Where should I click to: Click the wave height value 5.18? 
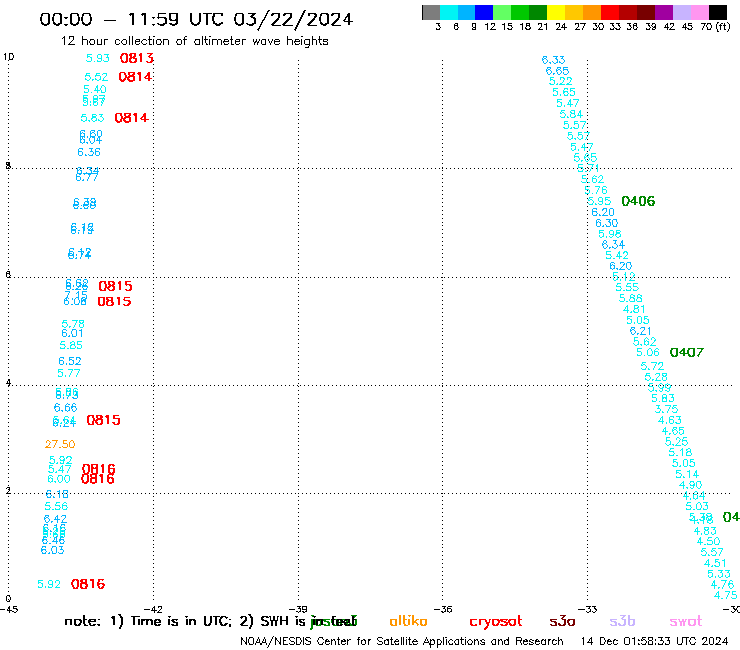click(x=680, y=452)
